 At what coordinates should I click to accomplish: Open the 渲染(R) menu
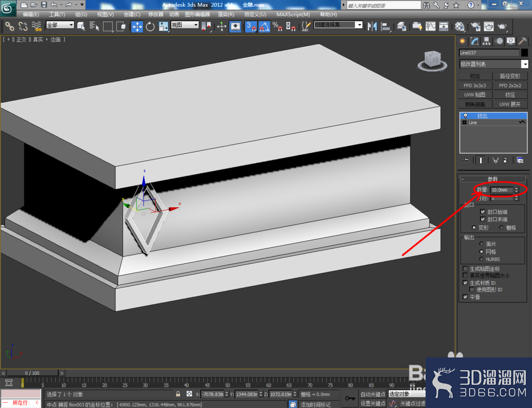[x=226, y=14]
